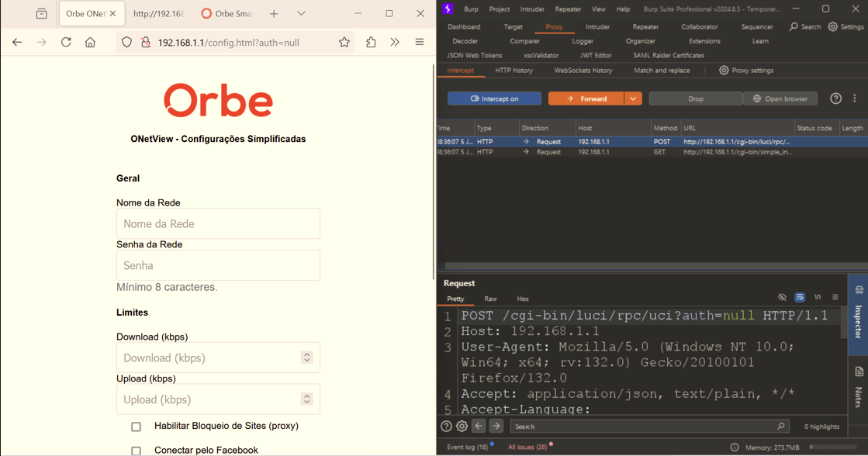This screenshot has height=456, width=868.
Task: Open Firefox extensions puzzle icon
Action: (371, 42)
